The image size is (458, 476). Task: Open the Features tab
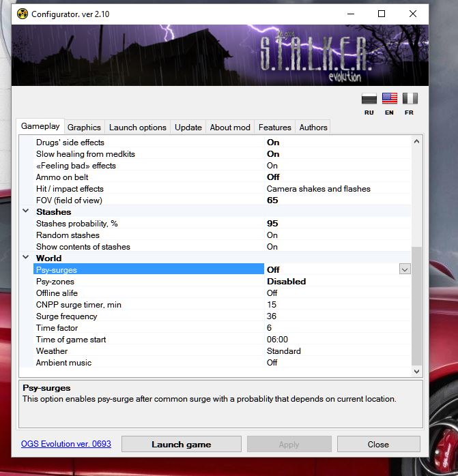click(275, 128)
